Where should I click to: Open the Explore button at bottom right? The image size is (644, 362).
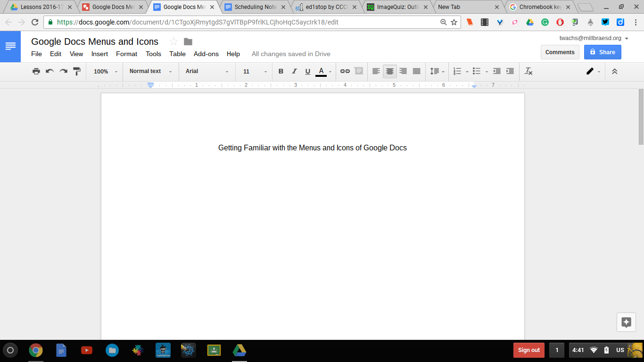pyautogui.click(x=626, y=322)
